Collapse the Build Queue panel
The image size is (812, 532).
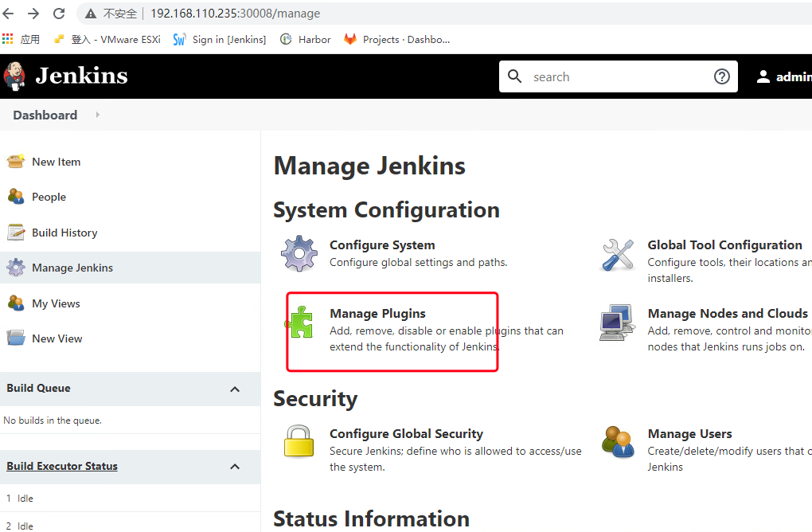coord(235,389)
